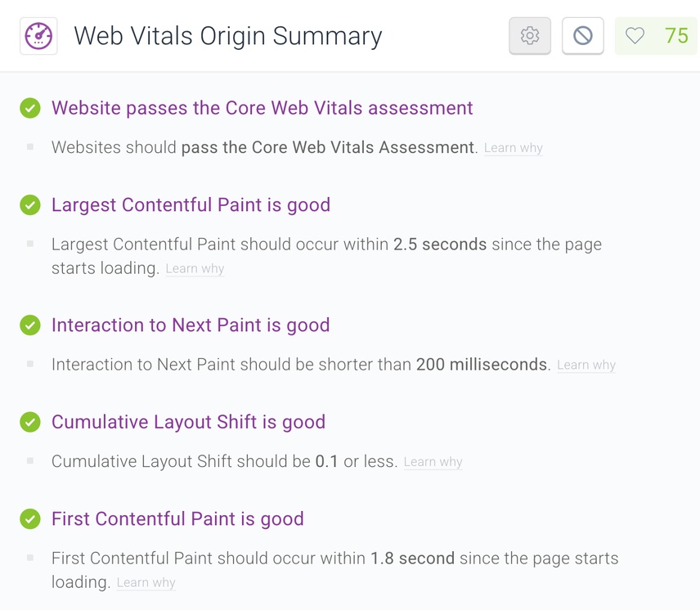Viewport: 700px width, 610px height.
Task: Click the green checkmark beside Core Web Vitals assessment
Action: coord(30,108)
